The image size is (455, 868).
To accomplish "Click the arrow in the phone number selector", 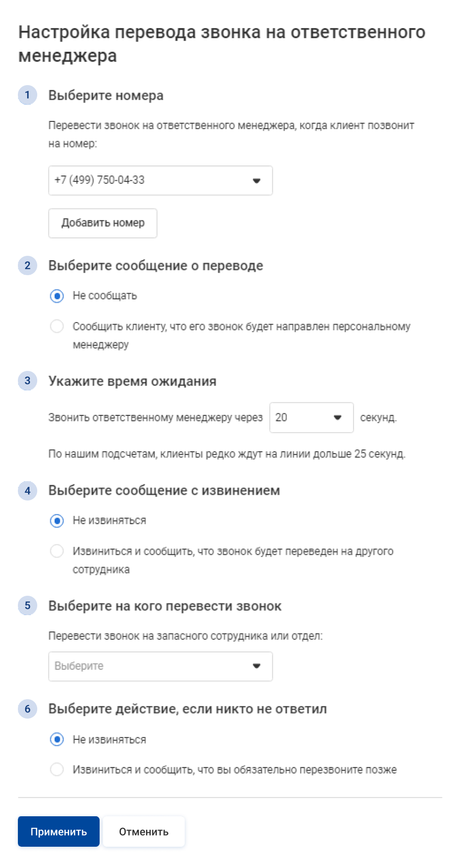I will (x=257, y=181).
